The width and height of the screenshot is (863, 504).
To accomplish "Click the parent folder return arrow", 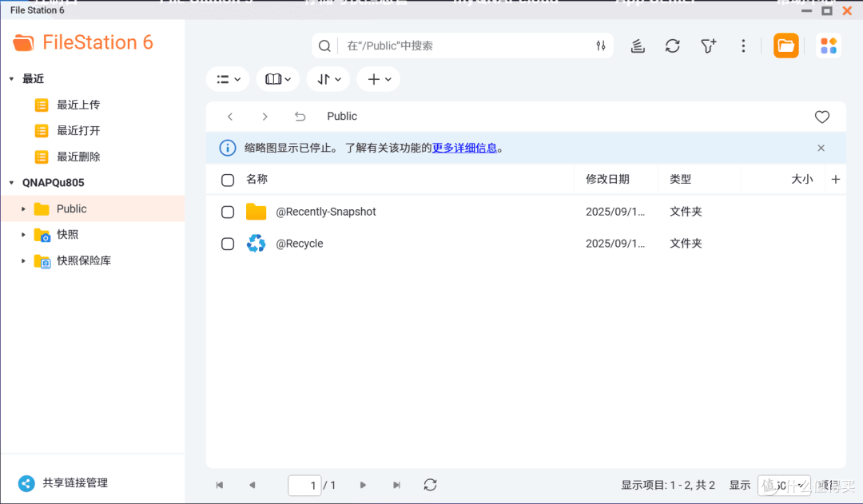I will click(x=300, y=117).
